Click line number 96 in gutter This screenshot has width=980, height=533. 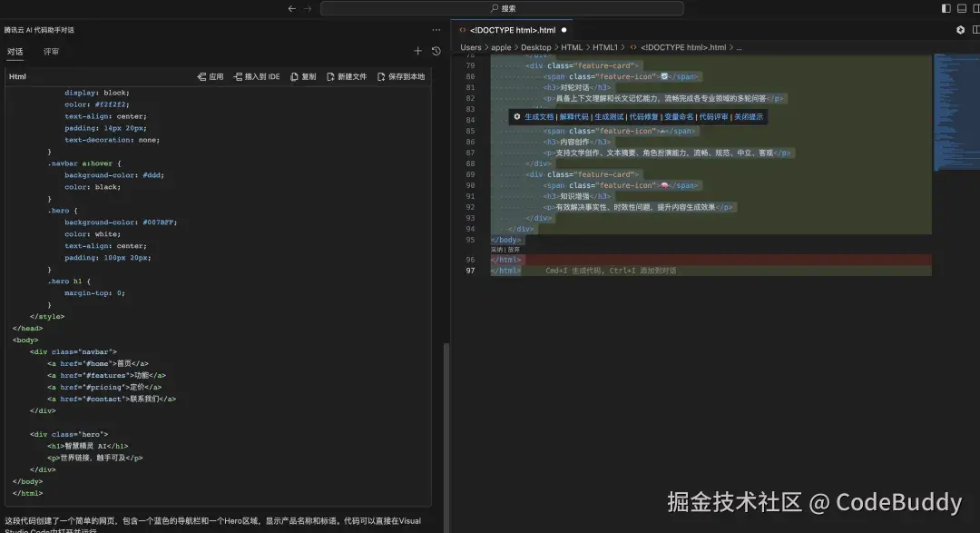click(x=470, y=260)
